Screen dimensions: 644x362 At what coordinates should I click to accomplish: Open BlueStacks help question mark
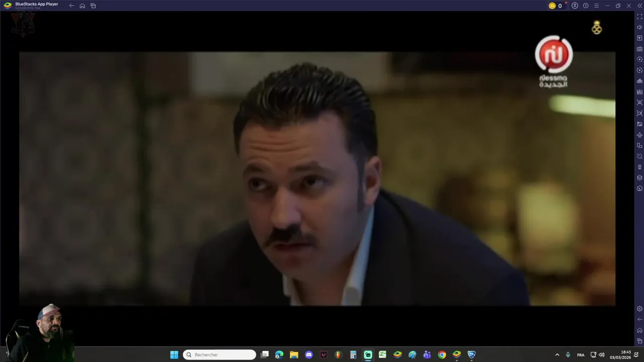point(586,6)
